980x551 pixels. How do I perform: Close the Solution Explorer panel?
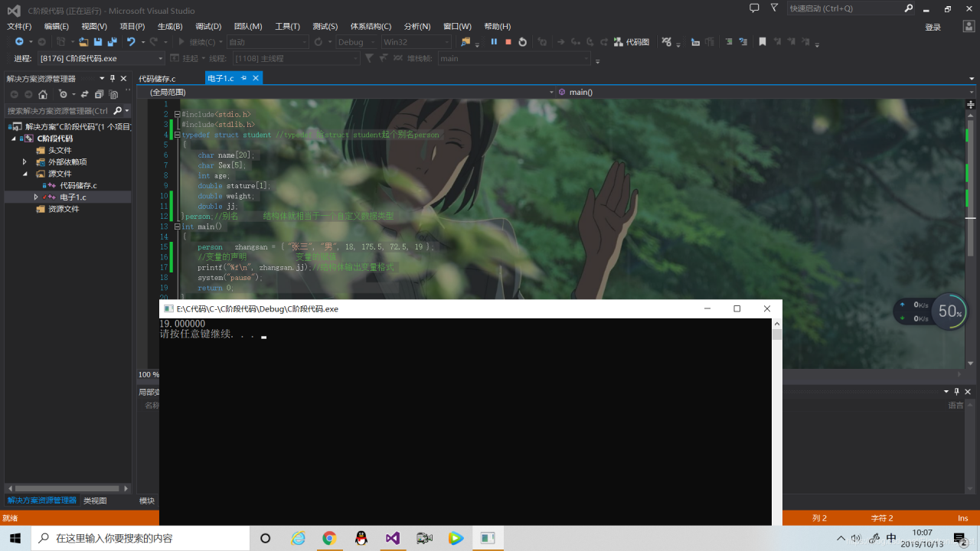click(124, 78)
